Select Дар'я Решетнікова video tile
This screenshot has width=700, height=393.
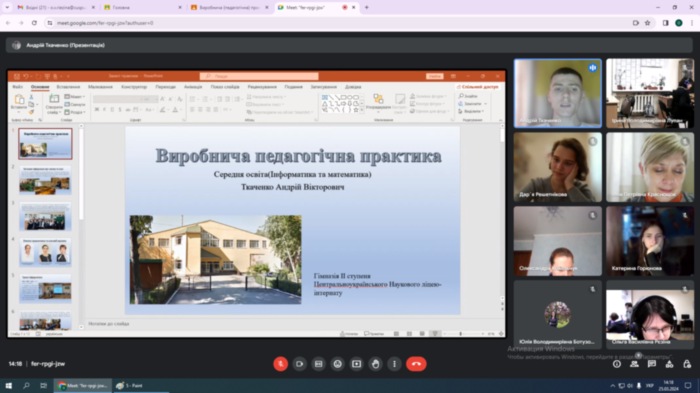[558, 167]
